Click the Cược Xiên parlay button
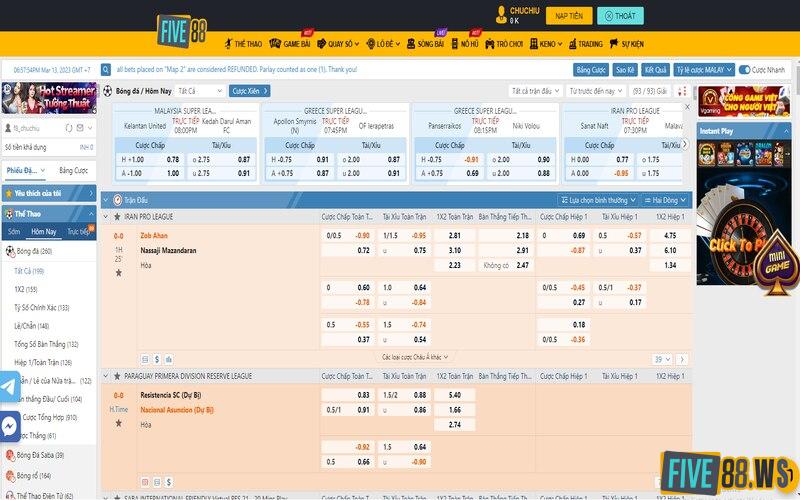Image resolution: width=800 pixels, height=500 pixels. click(x=249, y=91)
